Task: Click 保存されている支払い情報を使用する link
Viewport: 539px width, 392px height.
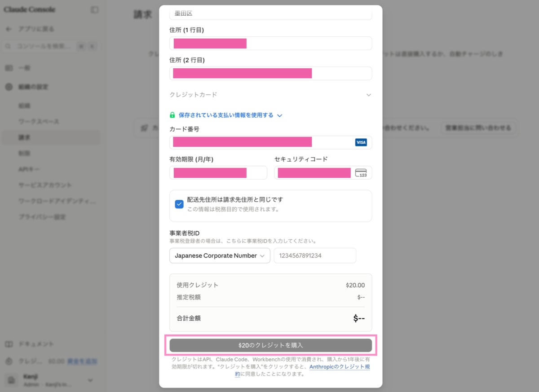Action: click(226, 115)
